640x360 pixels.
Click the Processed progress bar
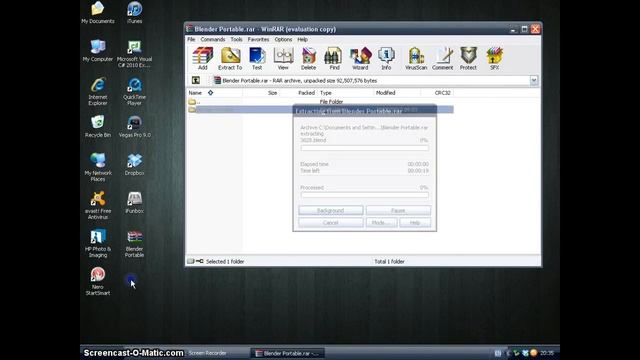tap(364, 195)
